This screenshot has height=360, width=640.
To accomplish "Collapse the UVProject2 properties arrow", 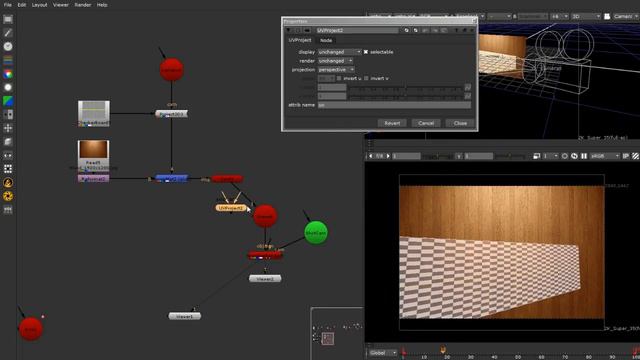I will pyautogui.click(x=288, y=30).
